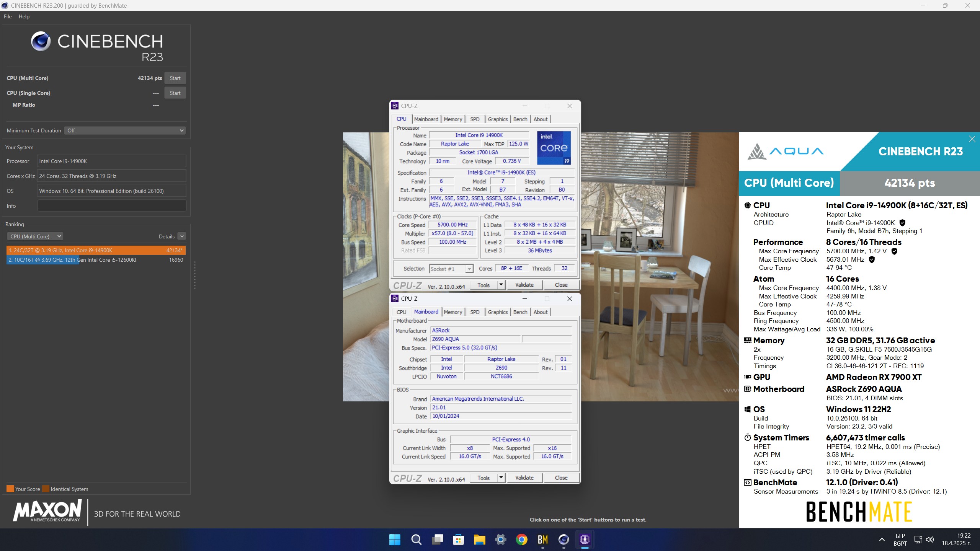This screenshot has height=551, width=980.
Task: Open Google Chrome from taskbar
Action: [x=521, y=540]
